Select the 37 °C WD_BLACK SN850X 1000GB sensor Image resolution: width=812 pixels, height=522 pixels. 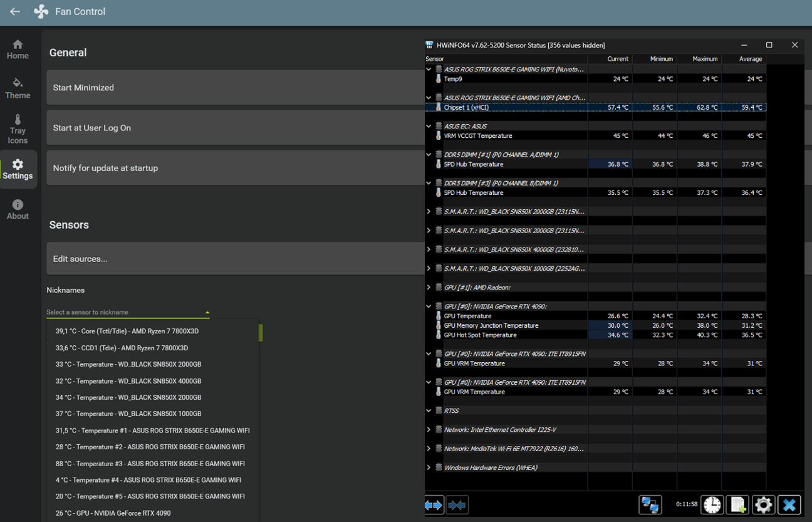(153, 414)
